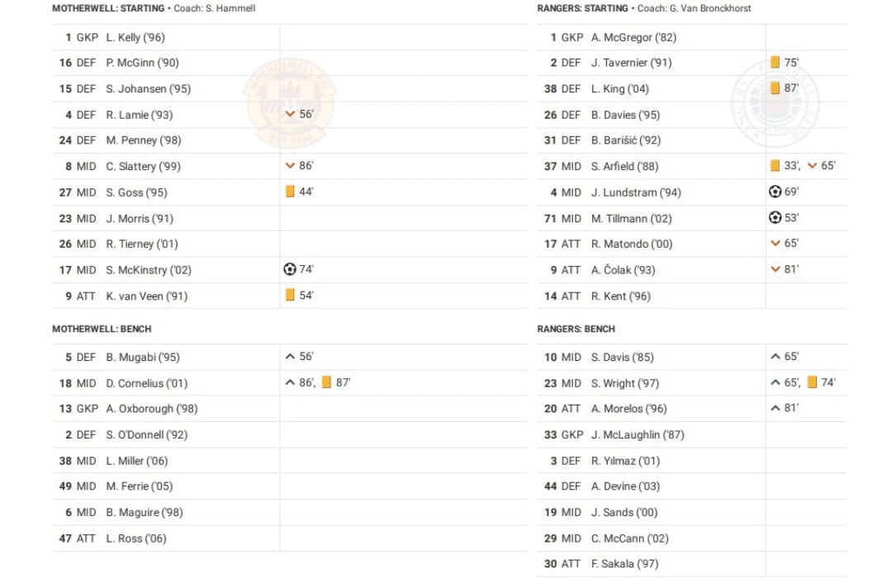This screenshot has width=882, height=588.
Task: Click C. Slattery's substituted-off arrow
Action: click(x=290, y=166)
